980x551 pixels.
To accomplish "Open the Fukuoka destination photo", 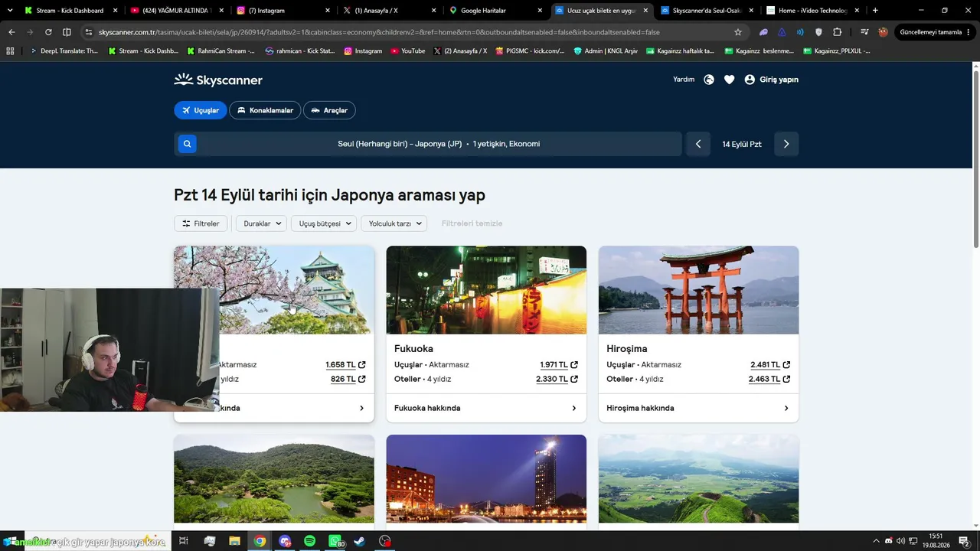I will [x=486, y=289].
